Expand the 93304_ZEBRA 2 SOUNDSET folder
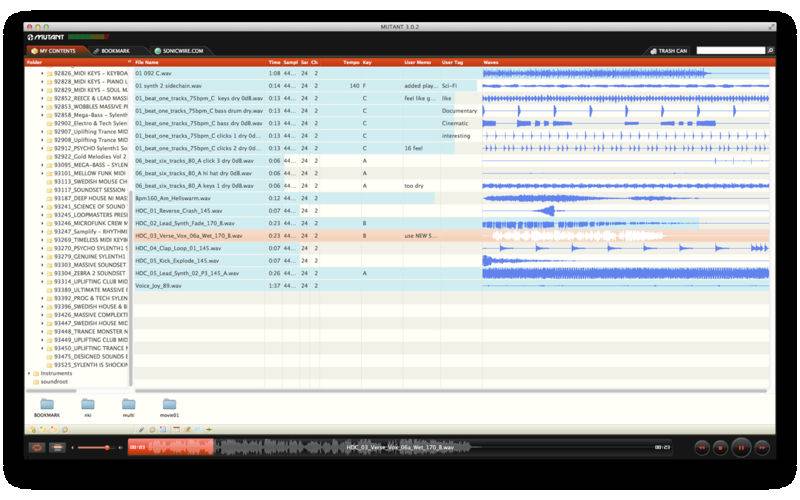Screen dimensions: 800x500 point(42,273)
